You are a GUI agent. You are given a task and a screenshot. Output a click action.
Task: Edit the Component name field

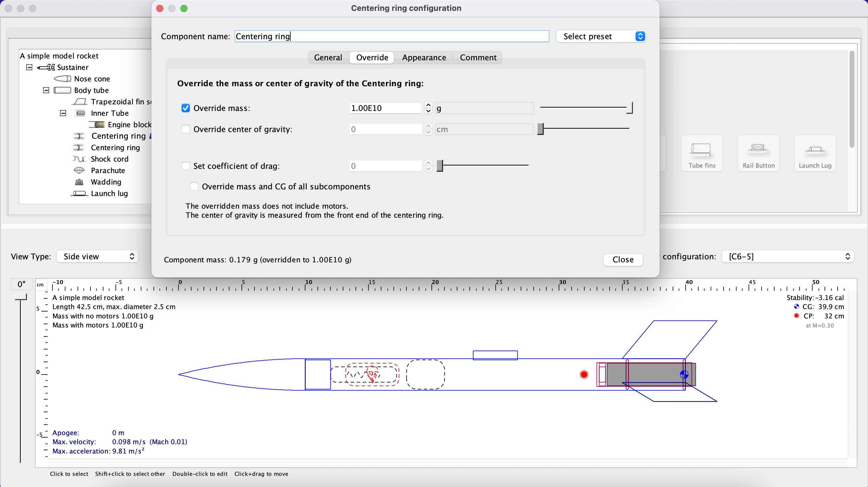(391, 36)
